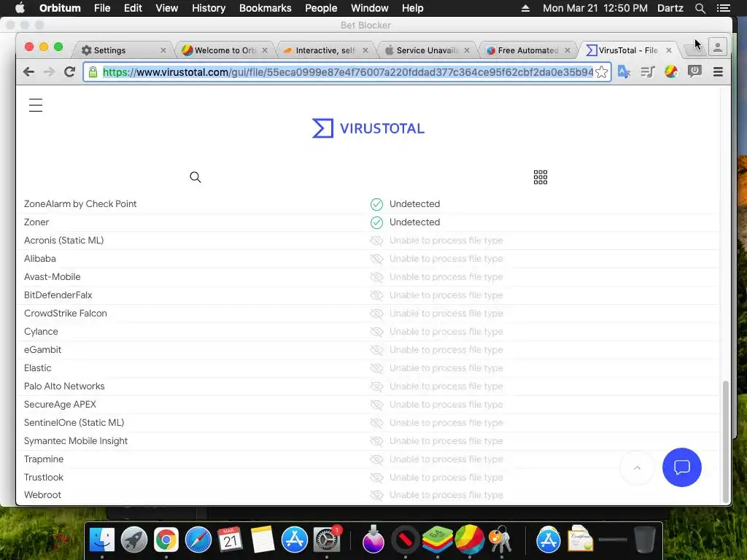Click the Symantec Mobile Insight engine name
Viewport: 747px width, 560px height.
(x=76, y=441)
